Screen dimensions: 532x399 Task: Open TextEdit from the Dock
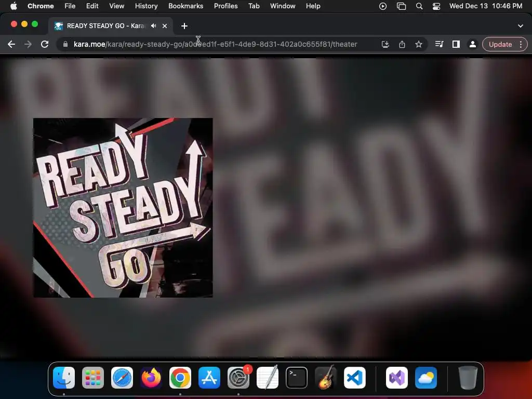[268, 377]
